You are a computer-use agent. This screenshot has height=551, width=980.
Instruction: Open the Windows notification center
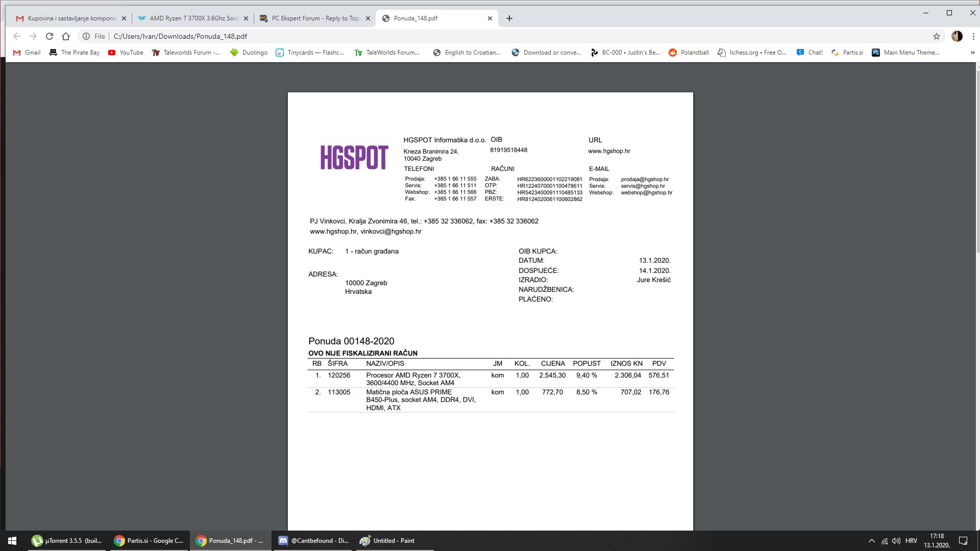click(963, 541)
